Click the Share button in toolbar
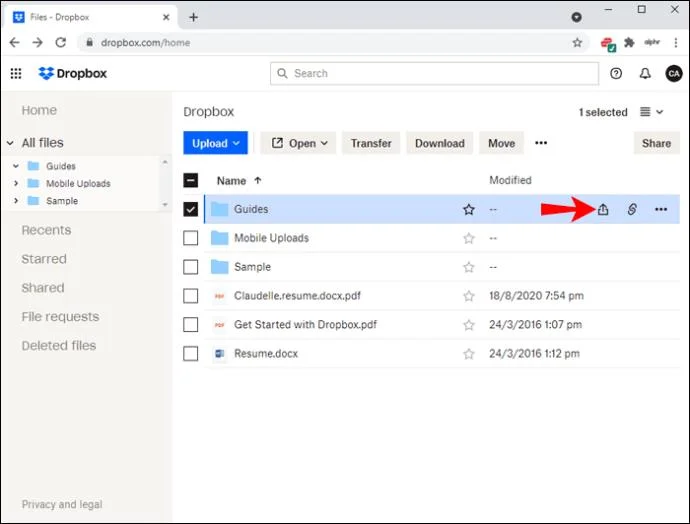This screenshot has width=690, height=524. tap(657, 143)
